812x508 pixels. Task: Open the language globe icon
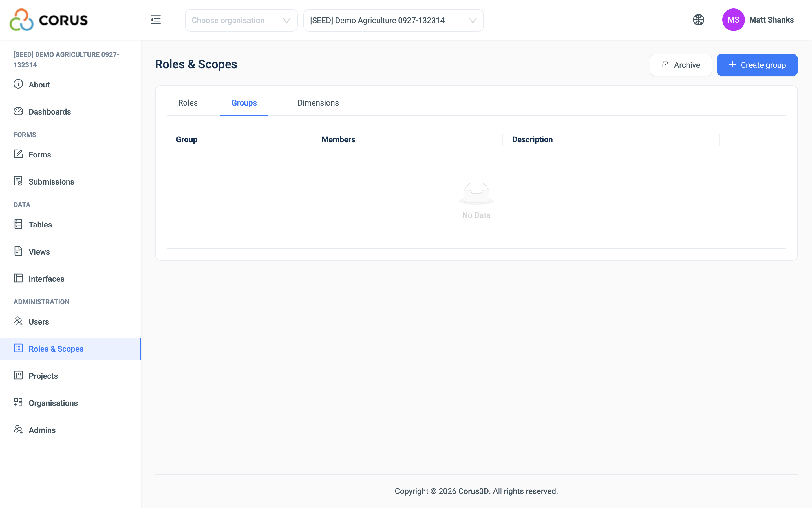(x=698, y=20)
